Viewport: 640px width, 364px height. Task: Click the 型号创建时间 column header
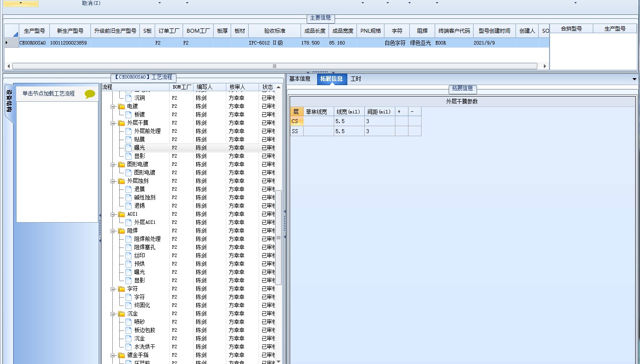point(494,31)
